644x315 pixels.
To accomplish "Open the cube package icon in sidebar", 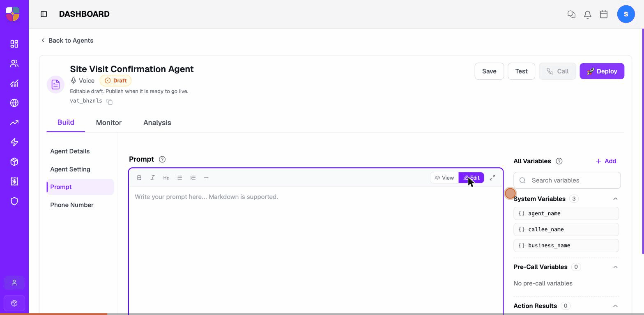I will [14, 162].
